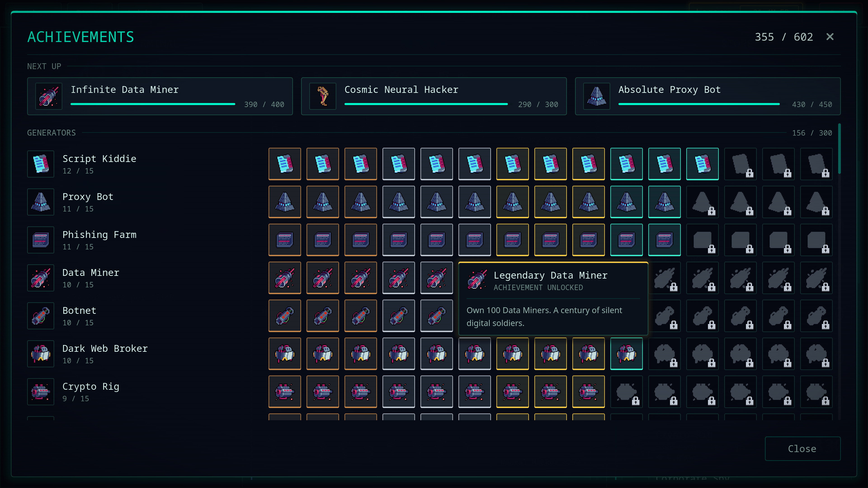The image size is (868, 488).
Task: Open the Absolute Proxy Bot next-up card
Action: pos(708,96)
